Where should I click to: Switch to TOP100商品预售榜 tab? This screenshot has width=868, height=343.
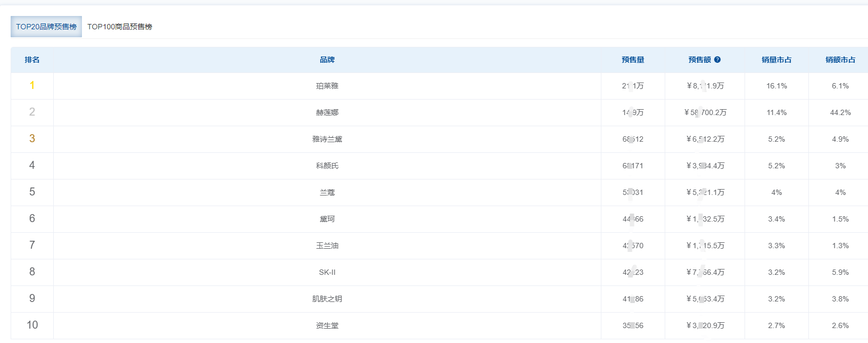120,27
